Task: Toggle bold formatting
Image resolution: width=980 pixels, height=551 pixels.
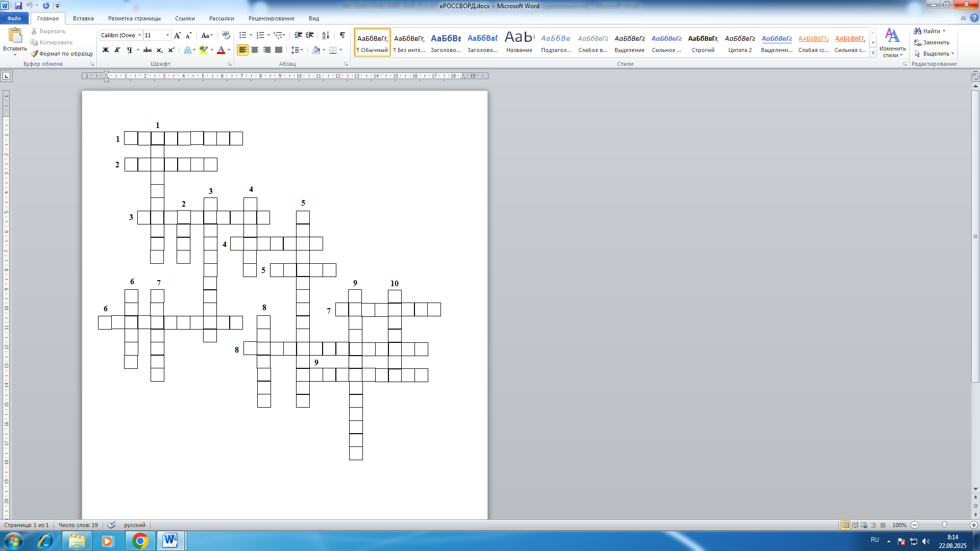Action: 106,50
